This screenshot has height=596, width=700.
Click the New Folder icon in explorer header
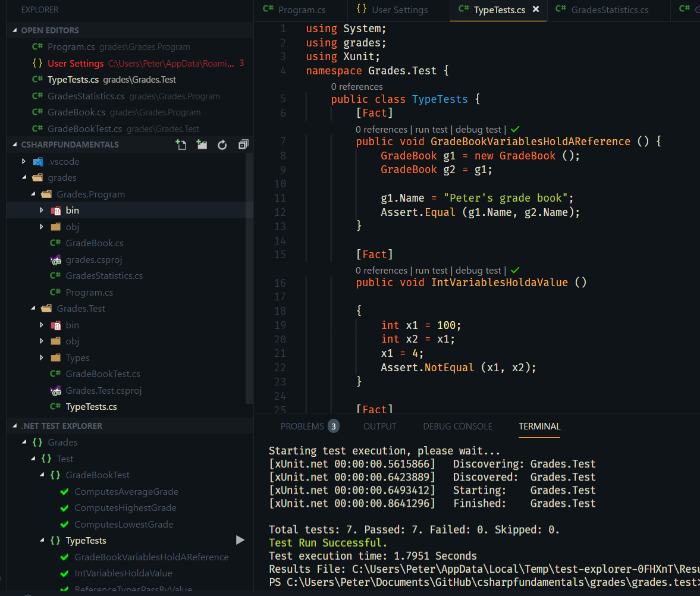(x=202, y=144)
